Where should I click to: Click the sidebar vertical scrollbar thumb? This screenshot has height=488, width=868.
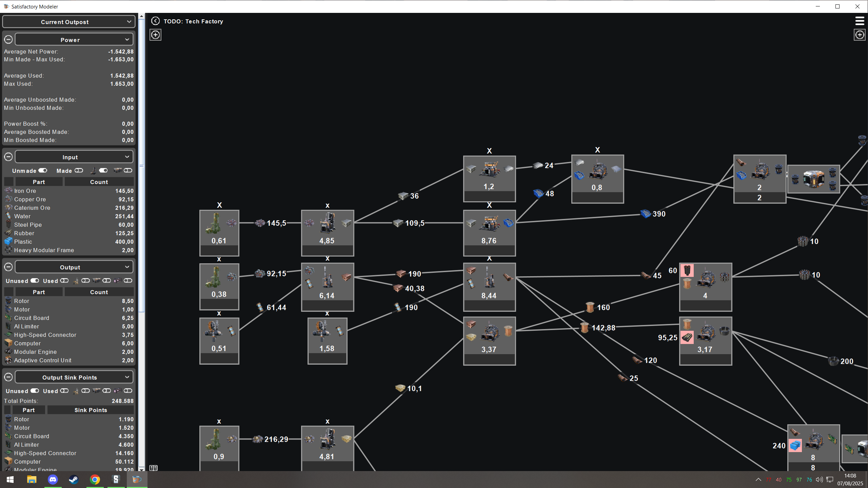142,165
